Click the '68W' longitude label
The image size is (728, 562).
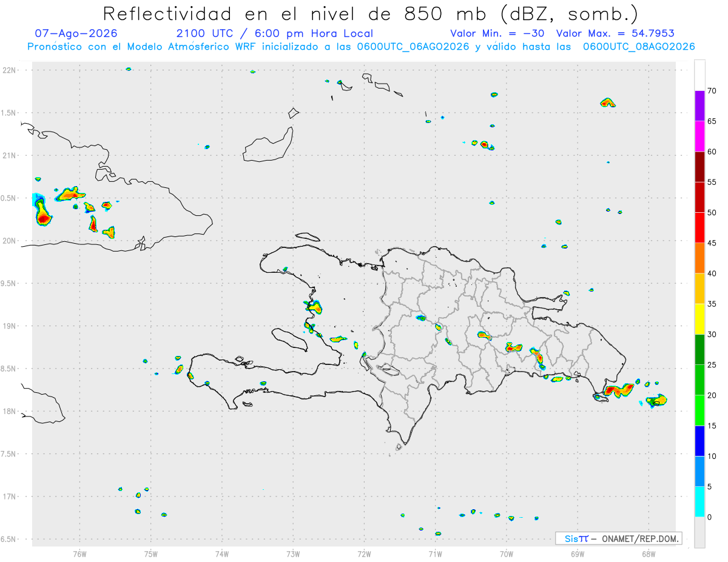649,554
